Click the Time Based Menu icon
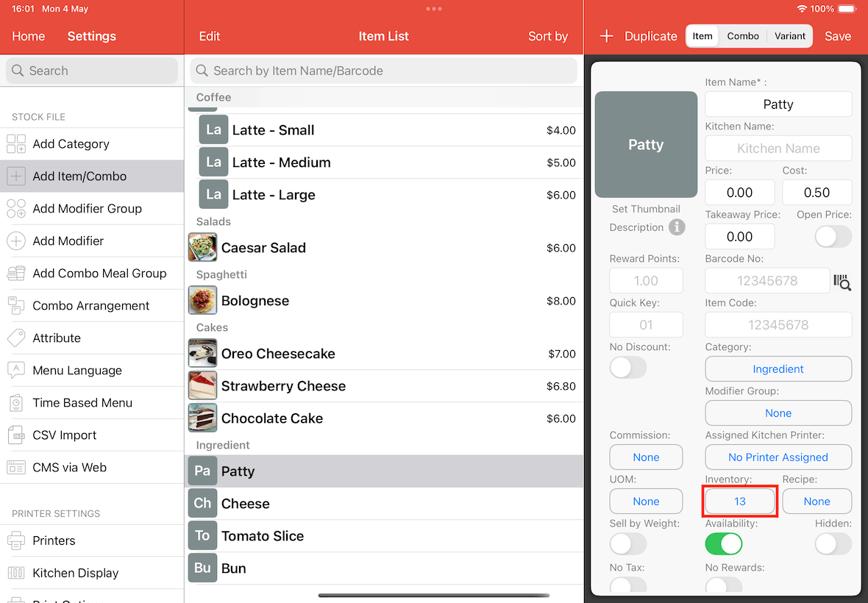This screenshot has width=868, height=603. [x=16, y=403]
